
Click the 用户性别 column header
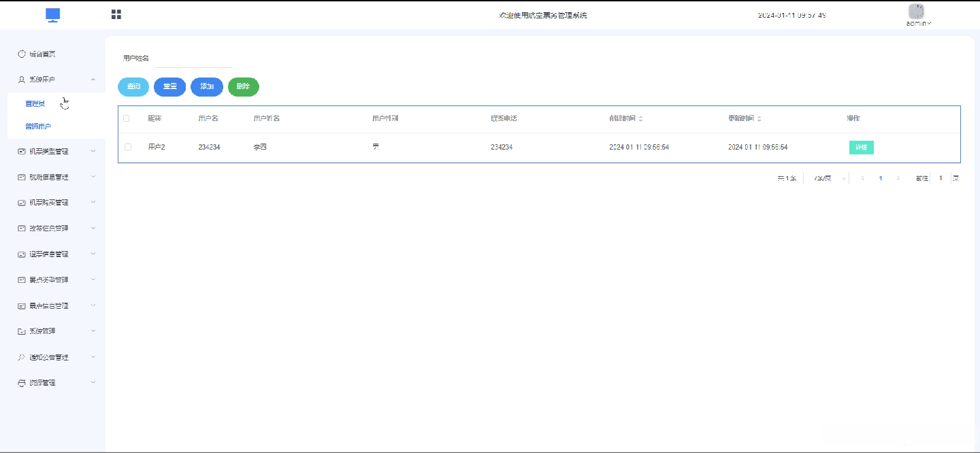[x=385, y=118]
